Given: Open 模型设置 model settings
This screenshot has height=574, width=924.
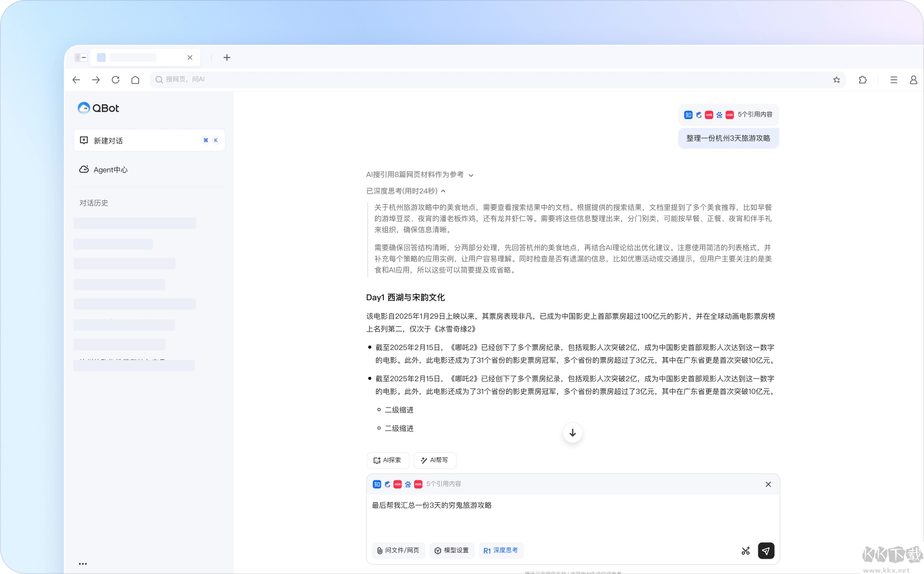Looking at the screenshot, I should [x=452, y=551].
